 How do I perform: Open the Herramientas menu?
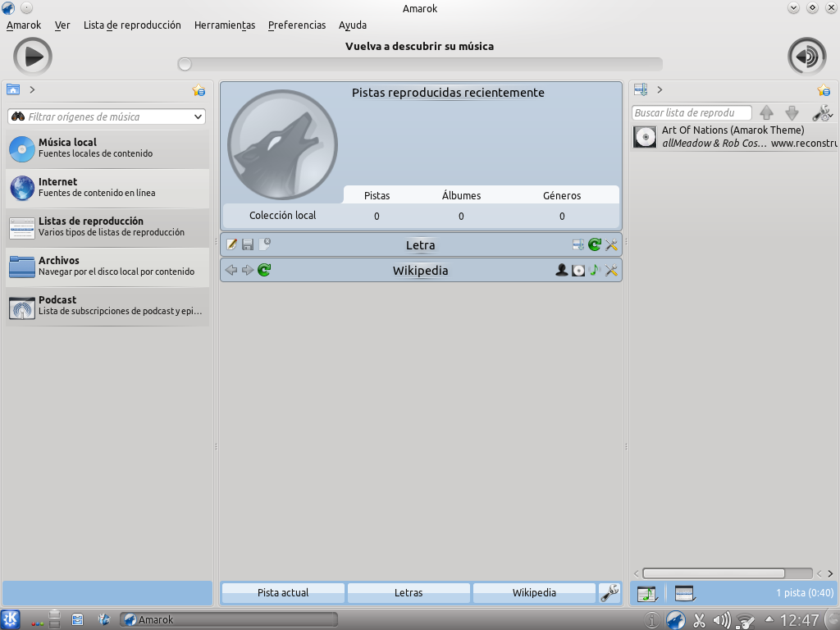click(x=225, y=25)
